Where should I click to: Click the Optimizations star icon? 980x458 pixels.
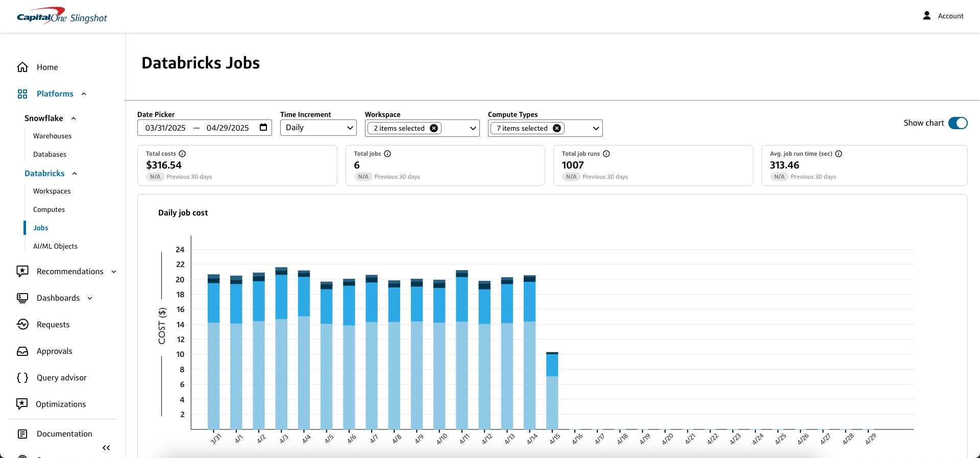click(22, 404)
